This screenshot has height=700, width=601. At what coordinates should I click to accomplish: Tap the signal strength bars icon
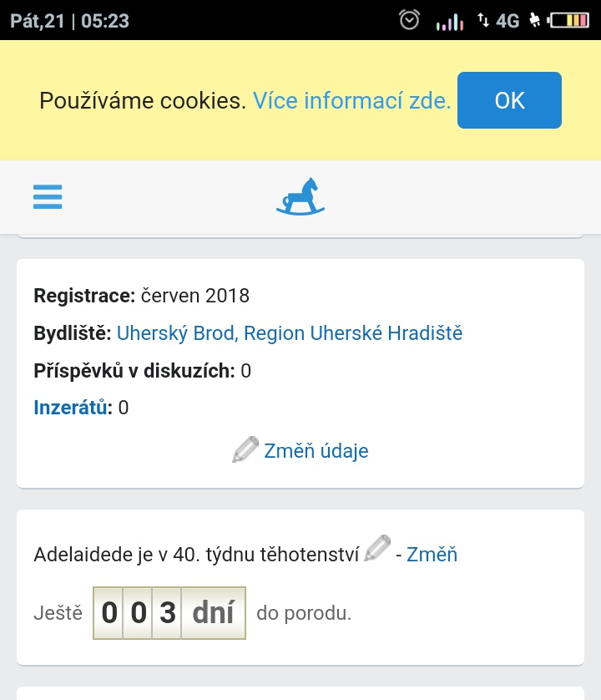point(449,21)
